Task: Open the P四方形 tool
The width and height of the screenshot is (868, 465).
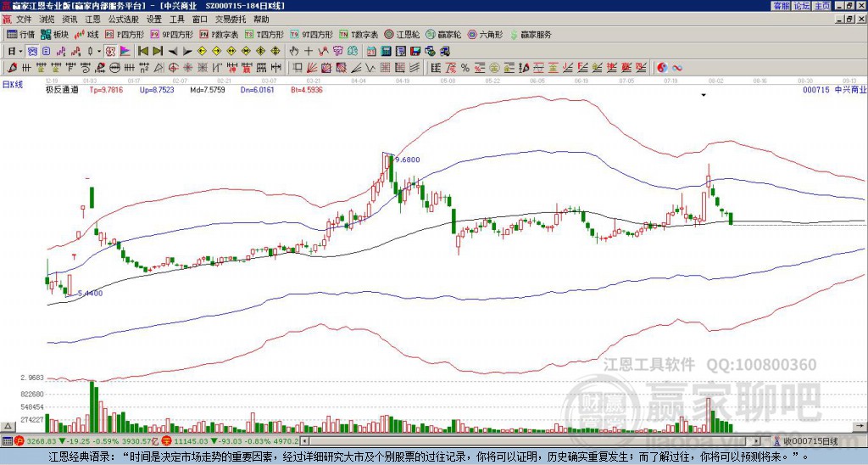Action: (x=125, y=35)
